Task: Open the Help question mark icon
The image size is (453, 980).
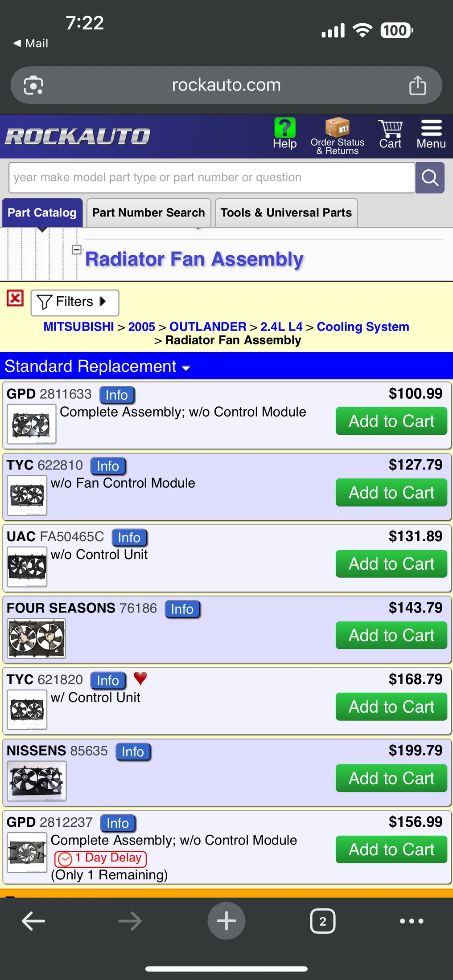Action: point(284,128)
